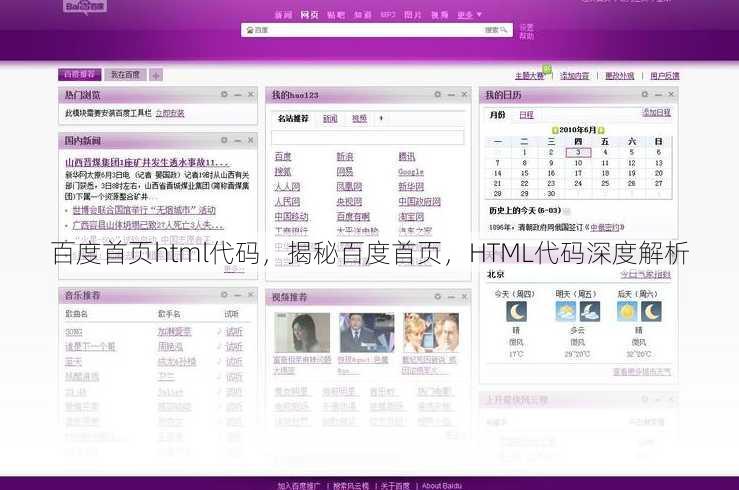Open 添加内容 link
Image resolution: width=739 pixels, height=490 pixels.
click(575, 75)
